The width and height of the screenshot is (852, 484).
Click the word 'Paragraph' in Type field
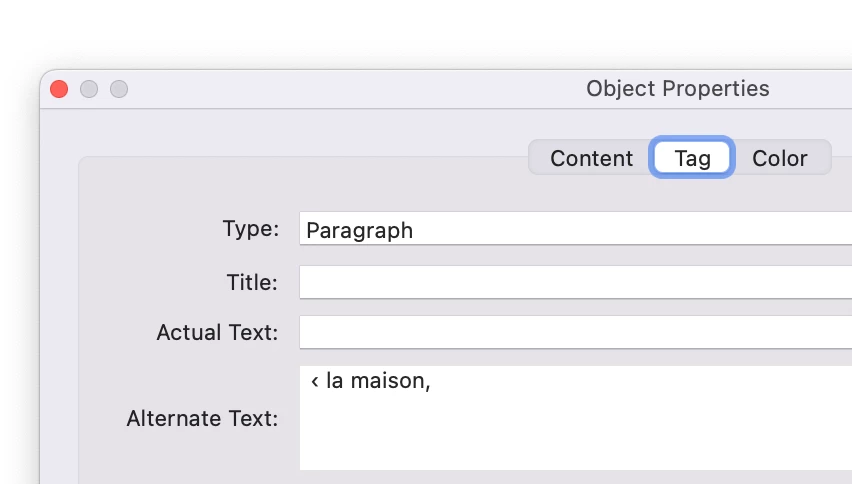(359, 230)
